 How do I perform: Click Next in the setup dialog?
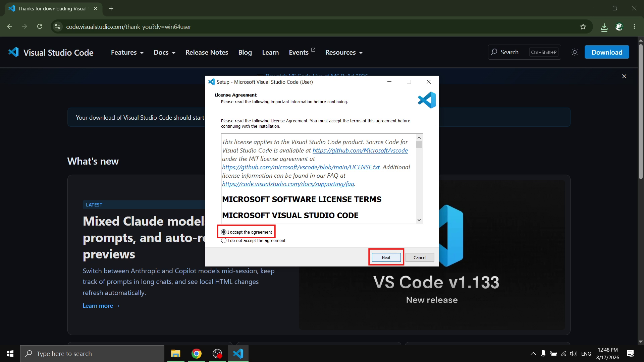pyautogui.click(x=386, y=257)
